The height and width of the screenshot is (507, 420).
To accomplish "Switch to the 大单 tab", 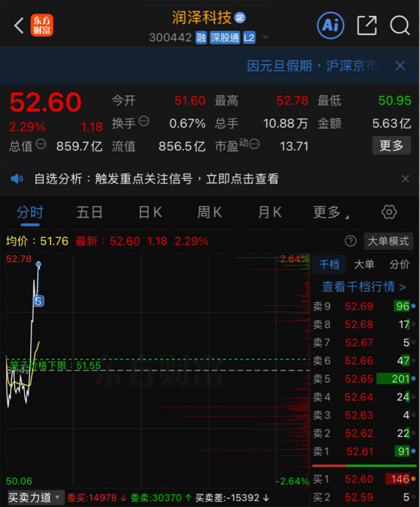I will (x=364, y=264).
